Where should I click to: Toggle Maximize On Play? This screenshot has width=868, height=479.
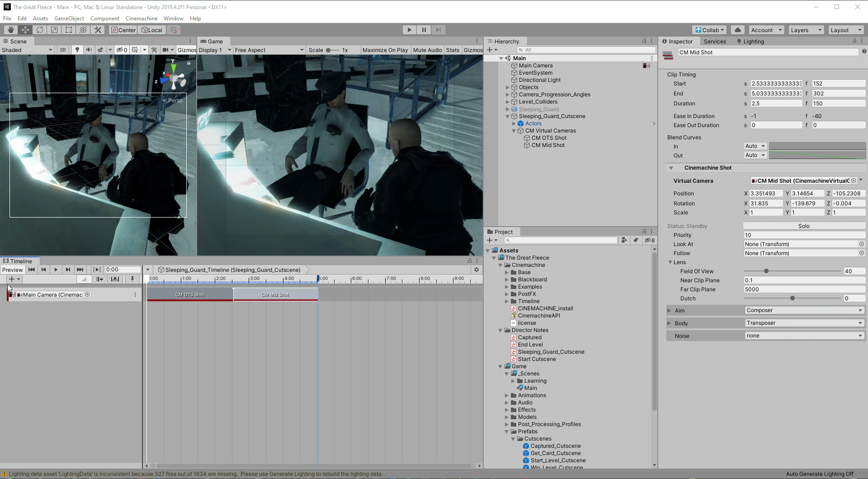coord(385,50)
